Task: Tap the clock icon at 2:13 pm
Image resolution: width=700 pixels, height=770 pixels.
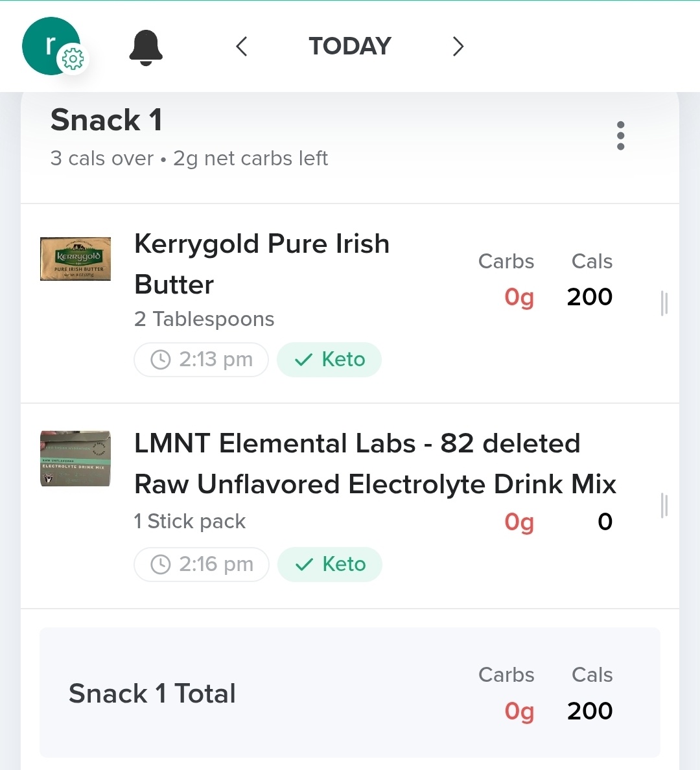Action: click(x=160, y=360)
